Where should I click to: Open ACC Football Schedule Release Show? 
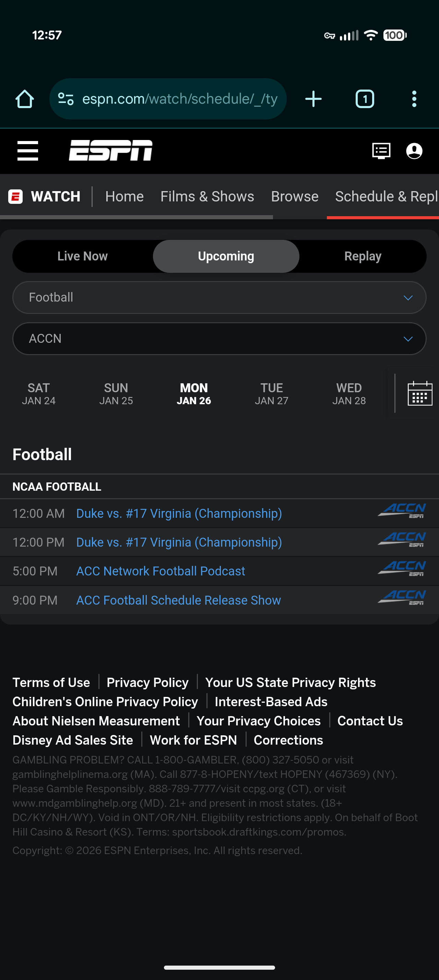coord(178,600)
